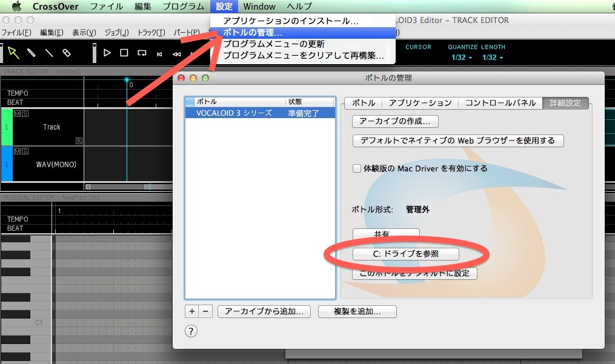
Task: Click C: ドライブを参照 button
Action: click(405, 254)
